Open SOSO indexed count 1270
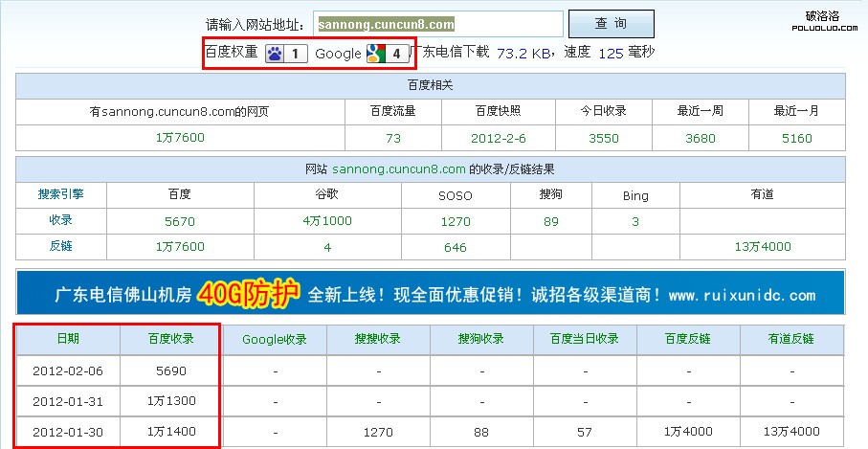868x449 pixels. (x=455, y=221)
